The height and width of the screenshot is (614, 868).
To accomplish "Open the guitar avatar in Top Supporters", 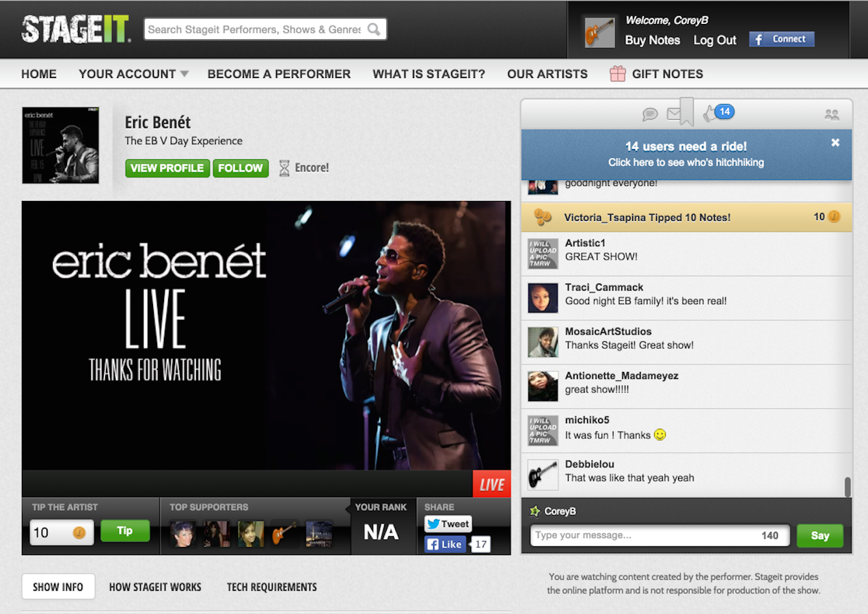I will pos(285,534).
